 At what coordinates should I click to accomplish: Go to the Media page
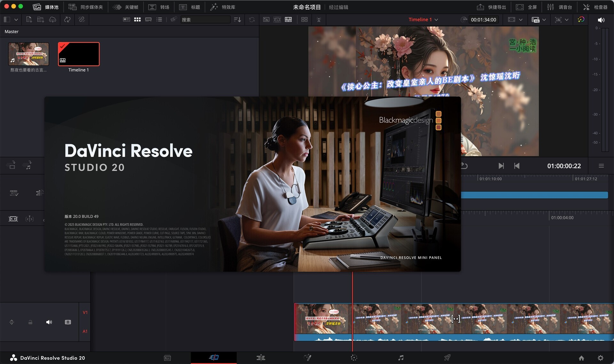[167, 358]
